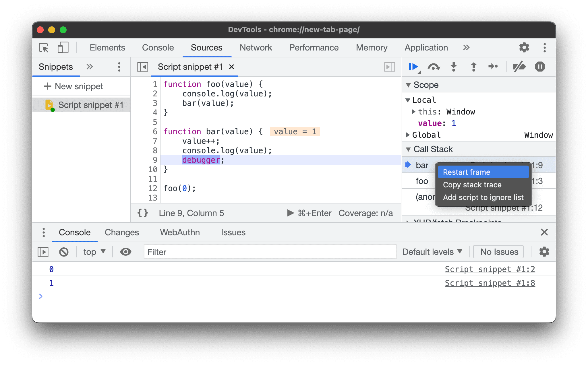The image size is (588, 365).
Task: Click the Step out of current function icon
Action: click(x=473, y=67)
